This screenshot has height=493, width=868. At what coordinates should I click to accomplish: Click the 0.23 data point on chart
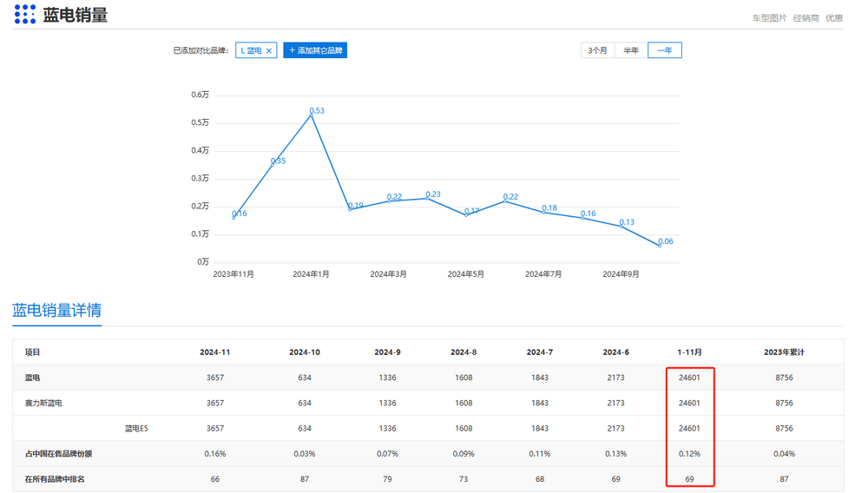[427, 198]
